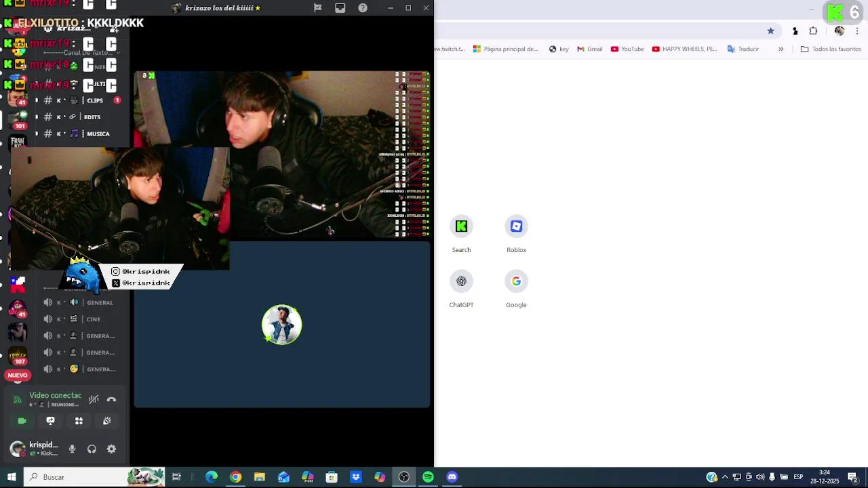Viewport: 868px width, 488px height.
Task: Open Spotify from the taskbar
Action: (x=428, y=477)
